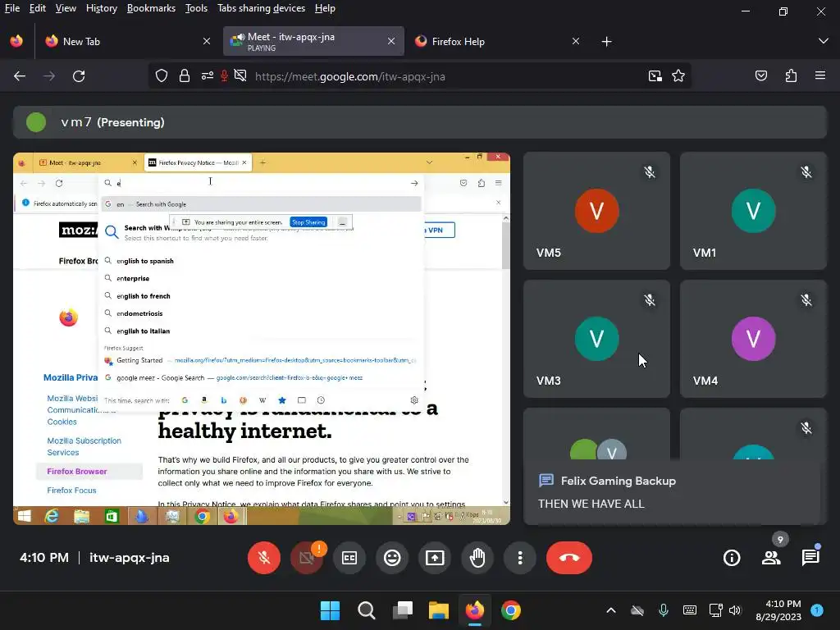Toggle closed captions button
Image resolution: width=840 pixels, height=630 pixels.
pos(349,558)
